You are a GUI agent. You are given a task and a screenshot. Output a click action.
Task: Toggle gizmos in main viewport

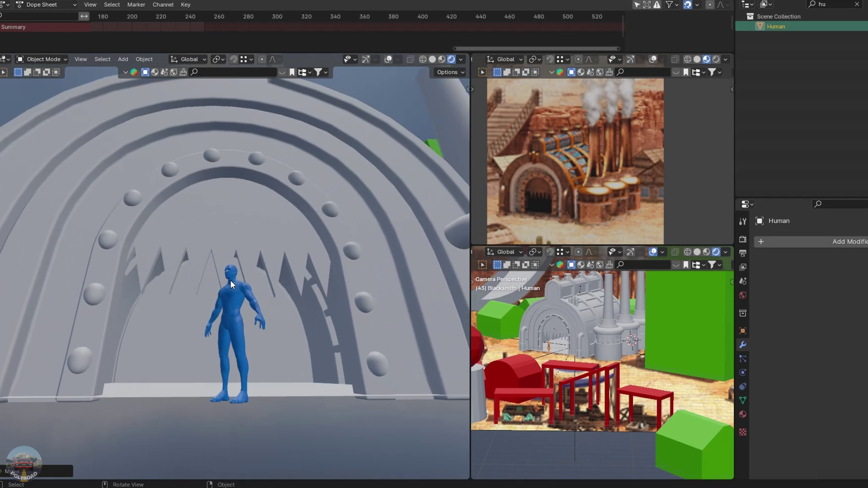[365, 59]
